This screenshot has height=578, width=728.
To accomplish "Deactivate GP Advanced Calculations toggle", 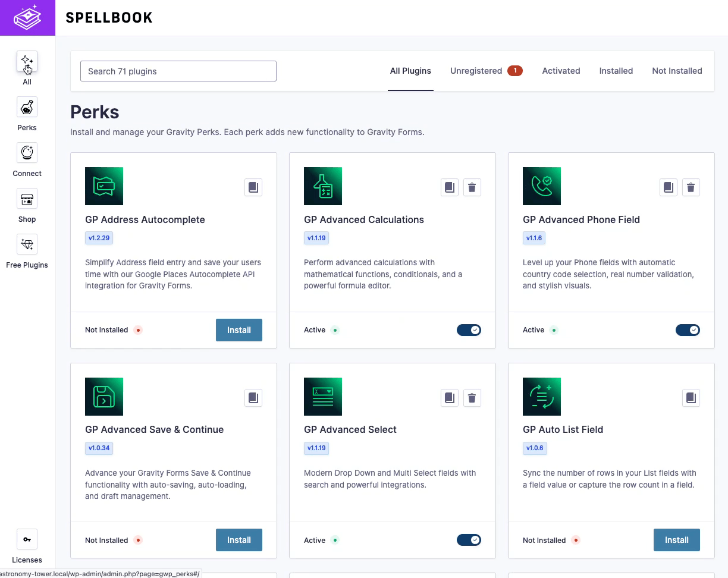I will pyautogui.click(x=469, y=330).
